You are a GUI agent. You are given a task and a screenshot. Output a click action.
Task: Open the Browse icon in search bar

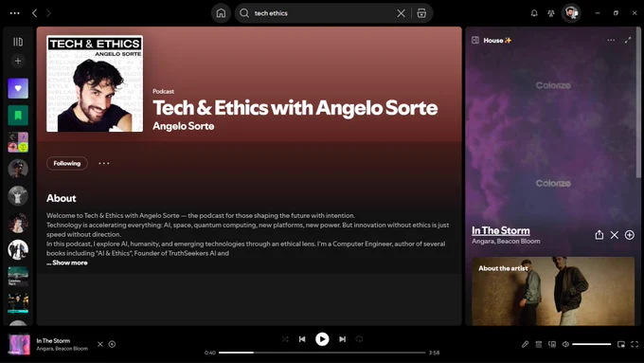click(x=421, y=13)
